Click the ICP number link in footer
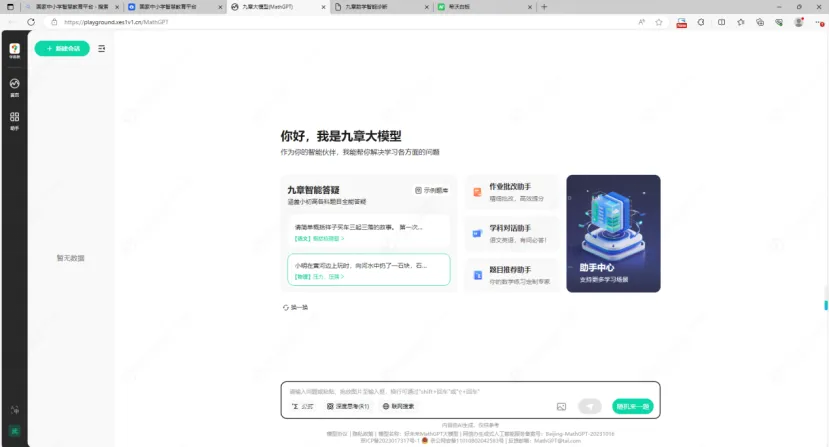The height and width of the screenshot is (447, 830). 390,441
